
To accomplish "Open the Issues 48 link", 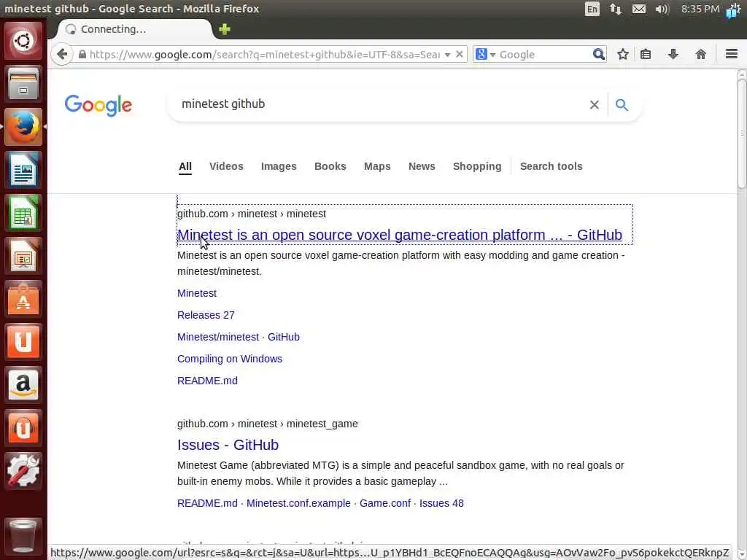I will (x=441, y=503).
